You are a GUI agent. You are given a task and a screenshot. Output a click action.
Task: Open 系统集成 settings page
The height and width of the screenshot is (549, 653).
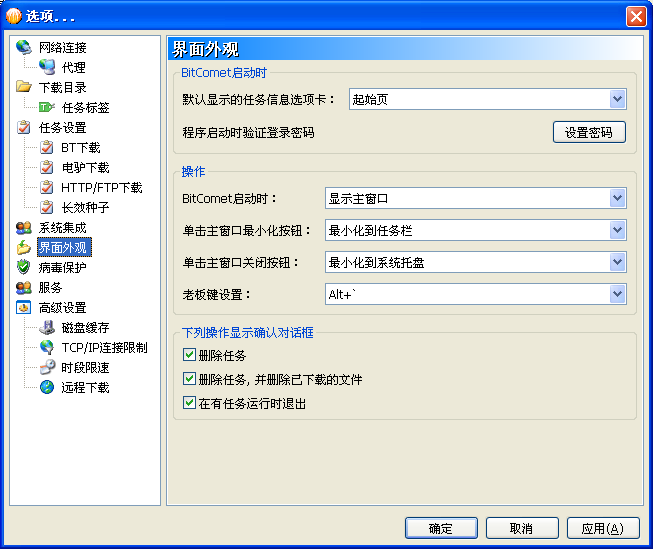tap(62, 227)
